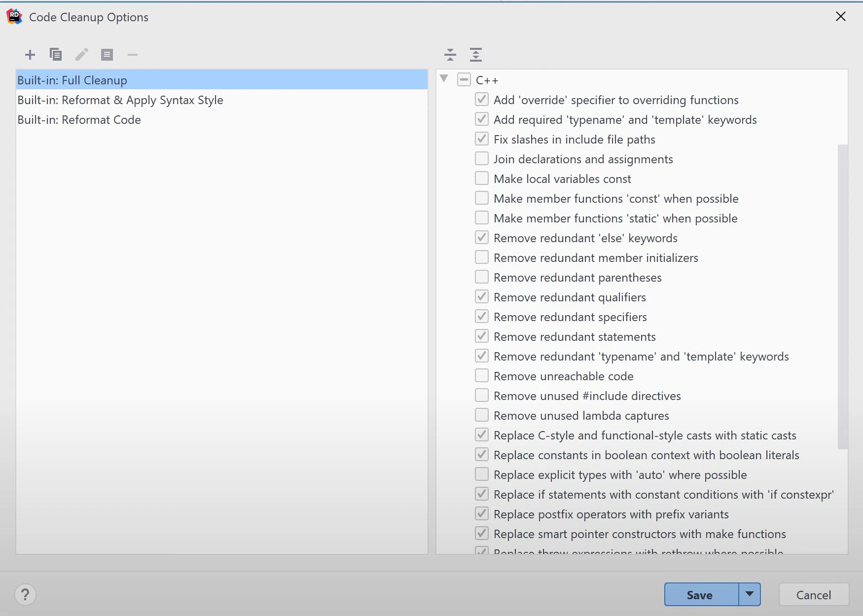Toggle Replace postfix operators with prefix variants

tap(482, 513)
